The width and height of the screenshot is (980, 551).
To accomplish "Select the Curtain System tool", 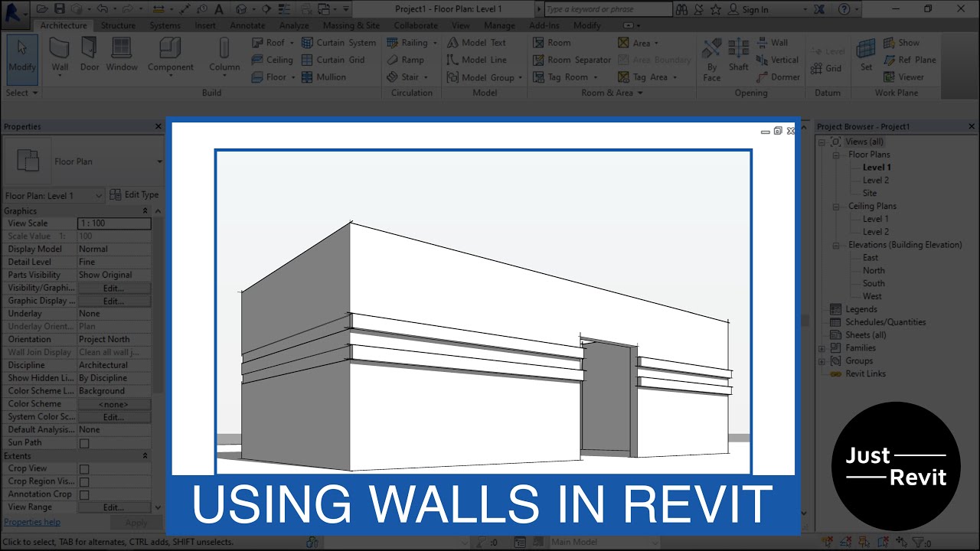I will [338, 43].
